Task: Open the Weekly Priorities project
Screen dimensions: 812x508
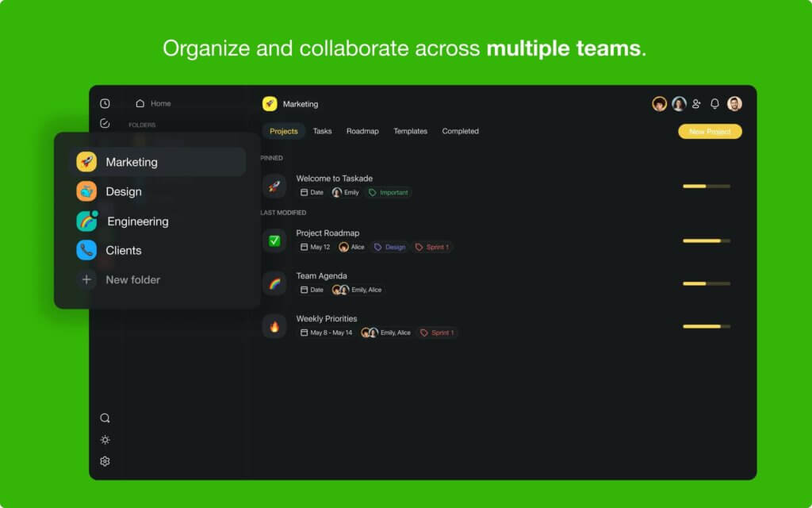Action: click(326, 318)
